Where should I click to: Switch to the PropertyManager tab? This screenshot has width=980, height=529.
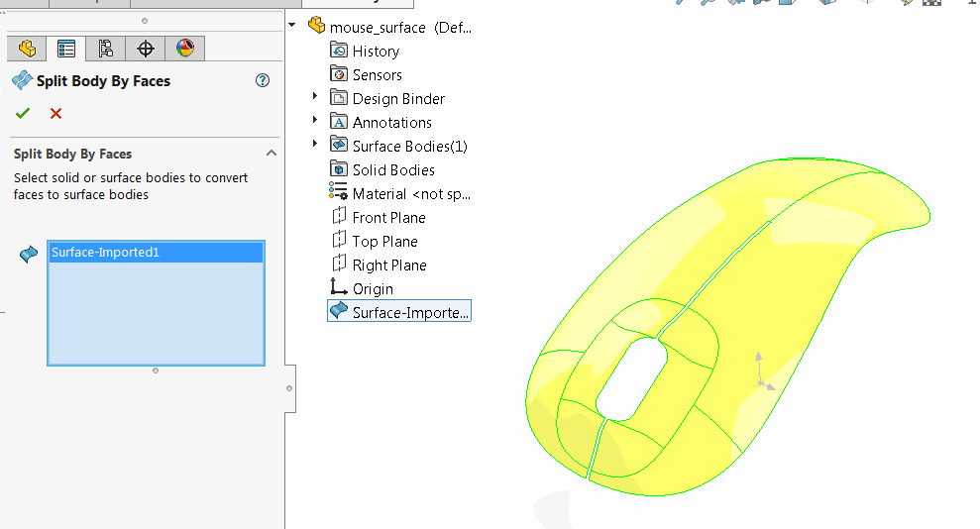click(66, 49)
